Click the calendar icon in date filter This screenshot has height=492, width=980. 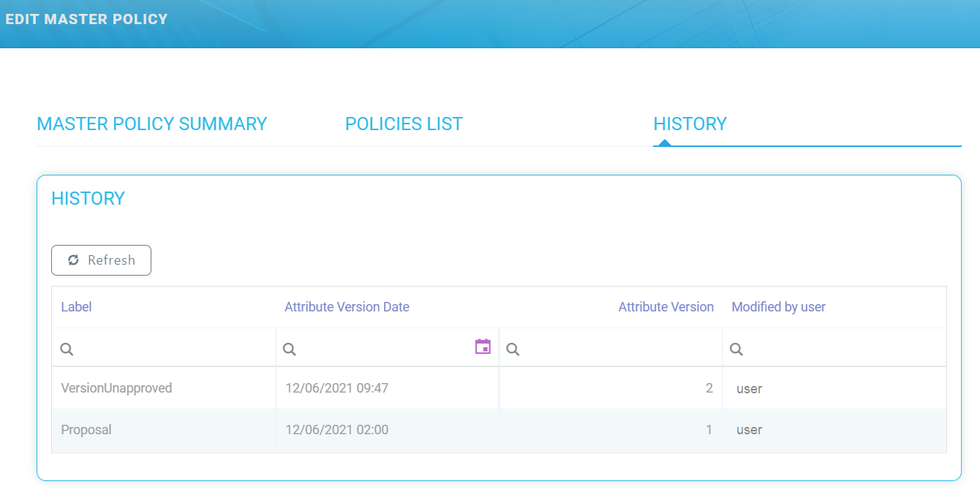click(x=483, y=347)
